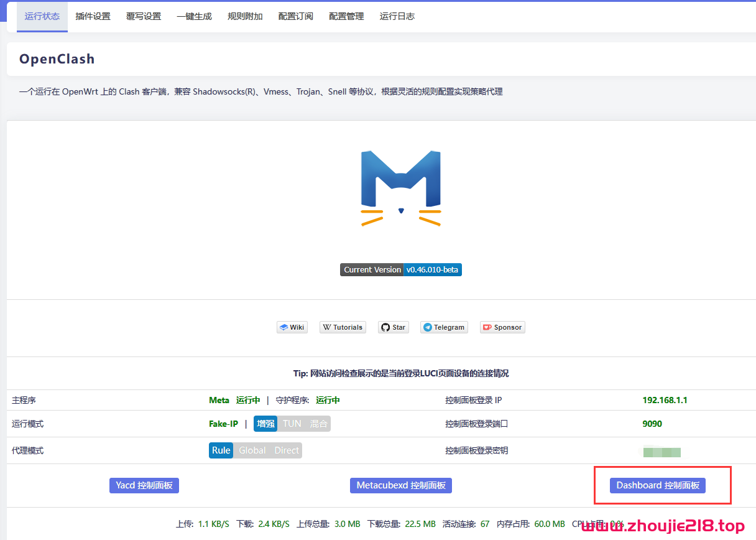Click the Current Version badge
The height and width of the screenshot is (540, 756).
click(372, 269)
